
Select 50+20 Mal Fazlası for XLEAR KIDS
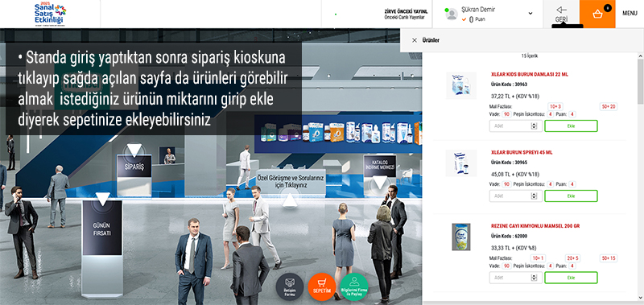click(609, 107)
